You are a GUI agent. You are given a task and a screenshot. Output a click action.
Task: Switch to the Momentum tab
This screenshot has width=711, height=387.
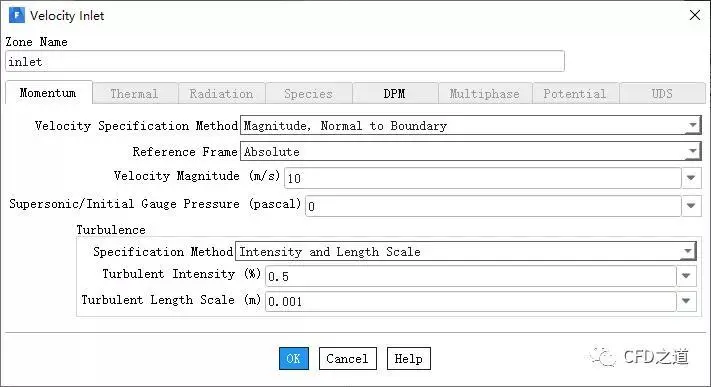point(48,93)
